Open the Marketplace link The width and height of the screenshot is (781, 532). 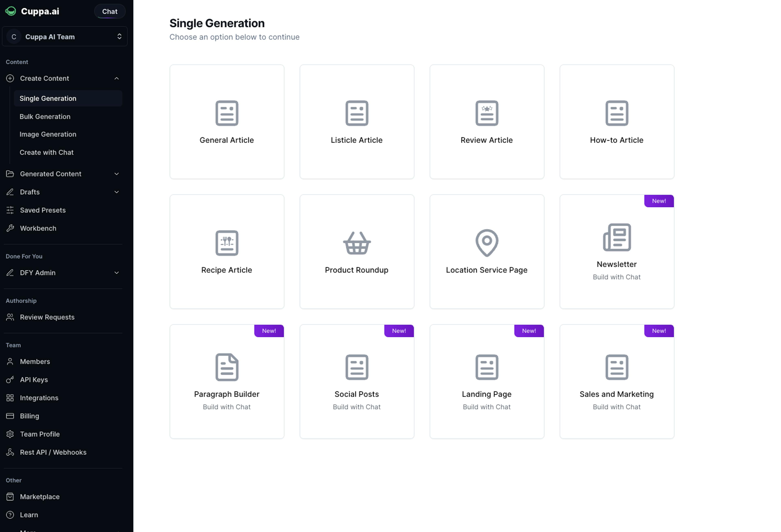40,497
